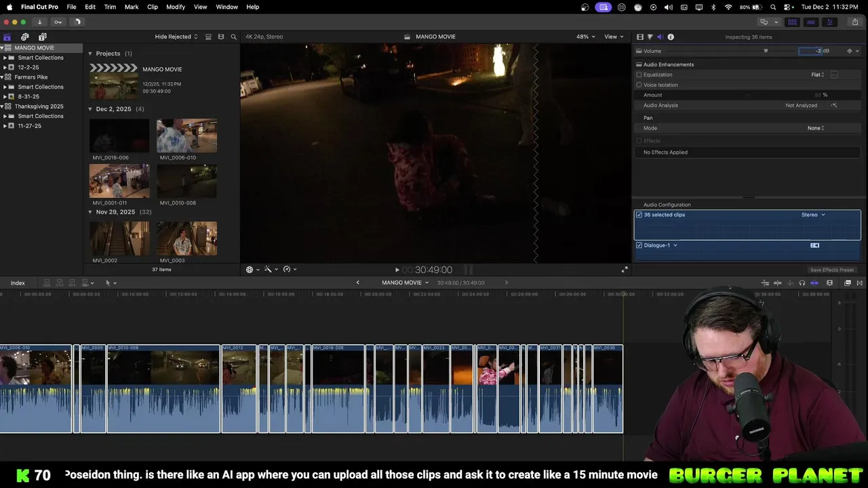This screenshot has height=488, width=868.
Task: Toggle the Dialogue-1 checkbox
Action: (x=639, y=245)
